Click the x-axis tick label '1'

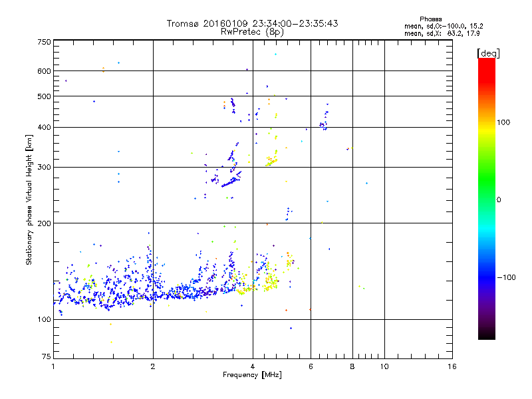[53, 366]
